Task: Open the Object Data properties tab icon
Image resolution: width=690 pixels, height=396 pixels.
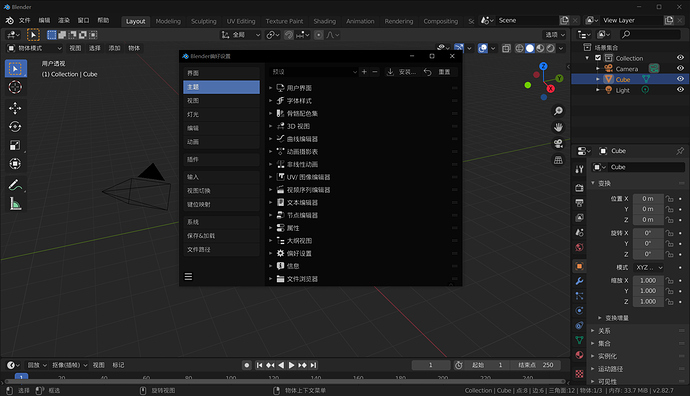Action: (580, 340)
